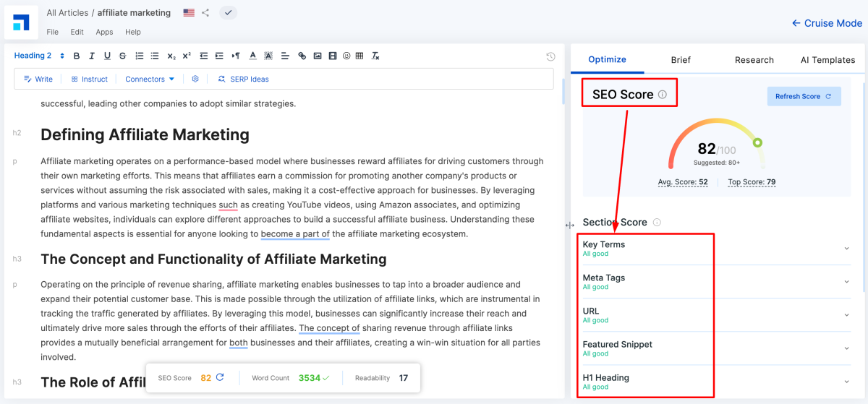Open the Heading 2 style dropdown
Viewport: 868px width, 404px height.
point(39,56)
